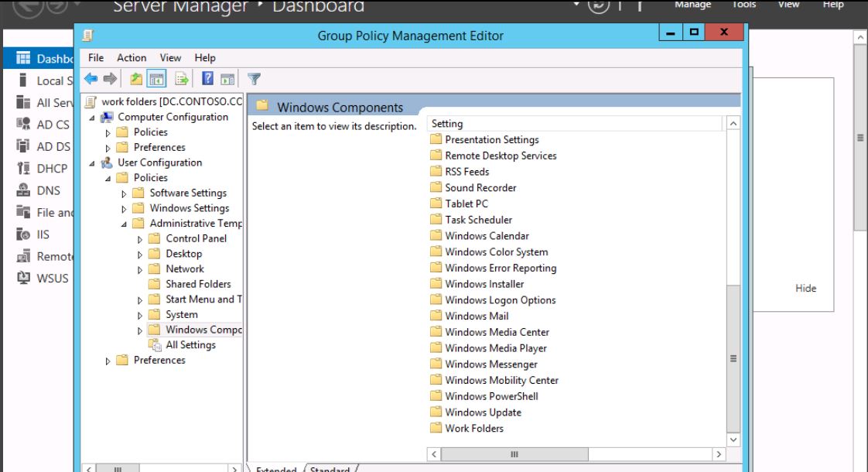Toggle the Show/Hide Action Pane toolbar icon
The width and height of the screenshot is (868, 472).
(227, 79)
